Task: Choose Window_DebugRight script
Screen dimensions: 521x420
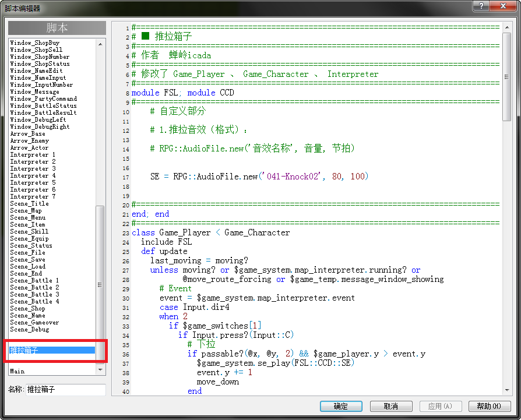Action: click(40, 127)
